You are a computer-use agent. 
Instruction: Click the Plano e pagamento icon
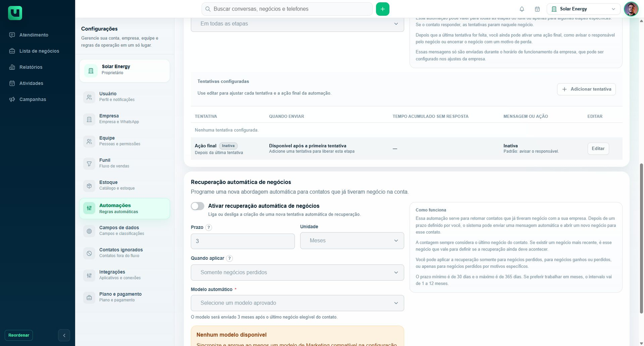[89, 297]
